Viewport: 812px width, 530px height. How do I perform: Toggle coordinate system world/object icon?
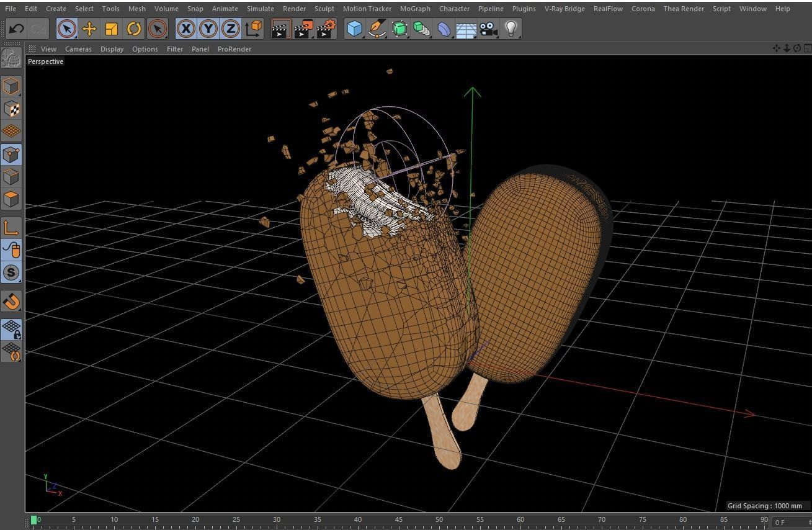pos(253,29)
